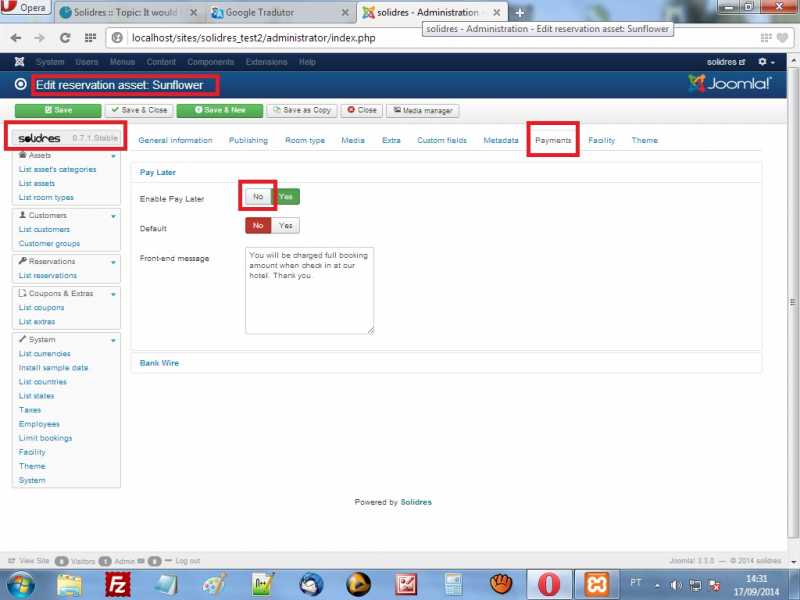The height and width of the screenshot is (600, 800).
Task: Set Enable Pay Later to No
Action: (258, 197)
